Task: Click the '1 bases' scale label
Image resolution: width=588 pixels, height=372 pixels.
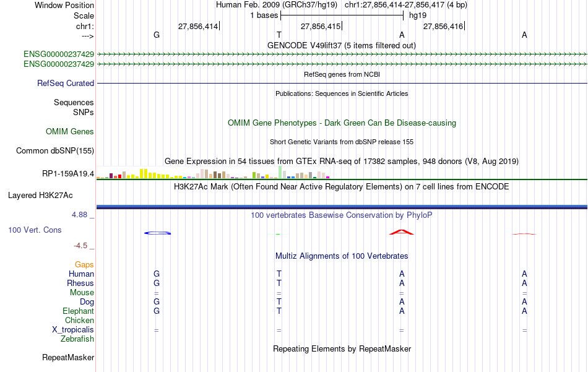Action: 264,15
